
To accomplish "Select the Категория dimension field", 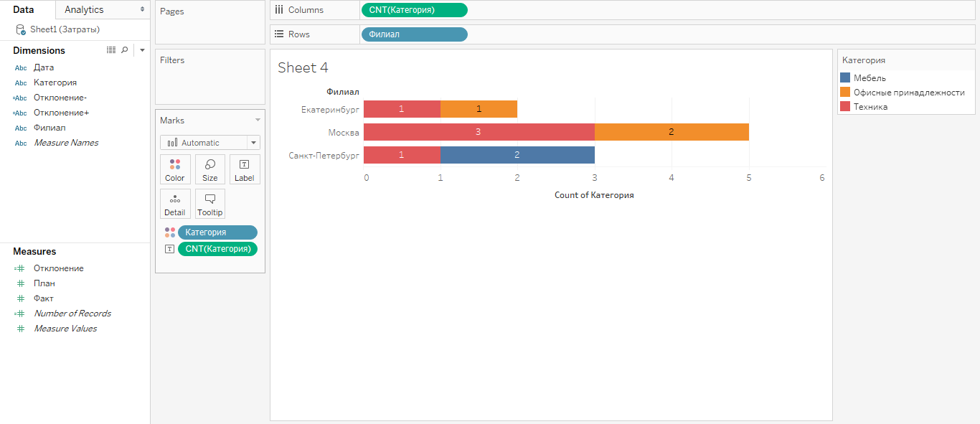I will tap(55, 83).
